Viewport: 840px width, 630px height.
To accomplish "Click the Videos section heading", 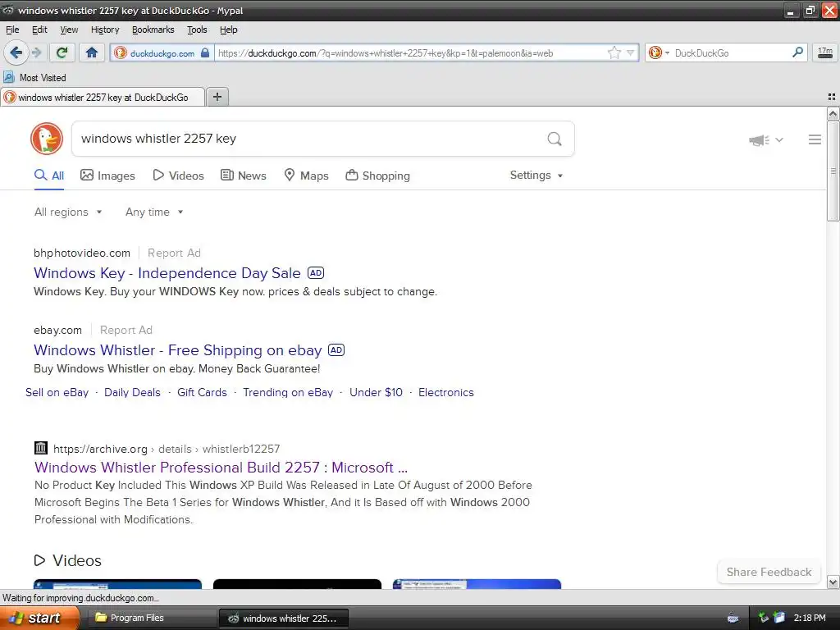I will tap(67, 560).
